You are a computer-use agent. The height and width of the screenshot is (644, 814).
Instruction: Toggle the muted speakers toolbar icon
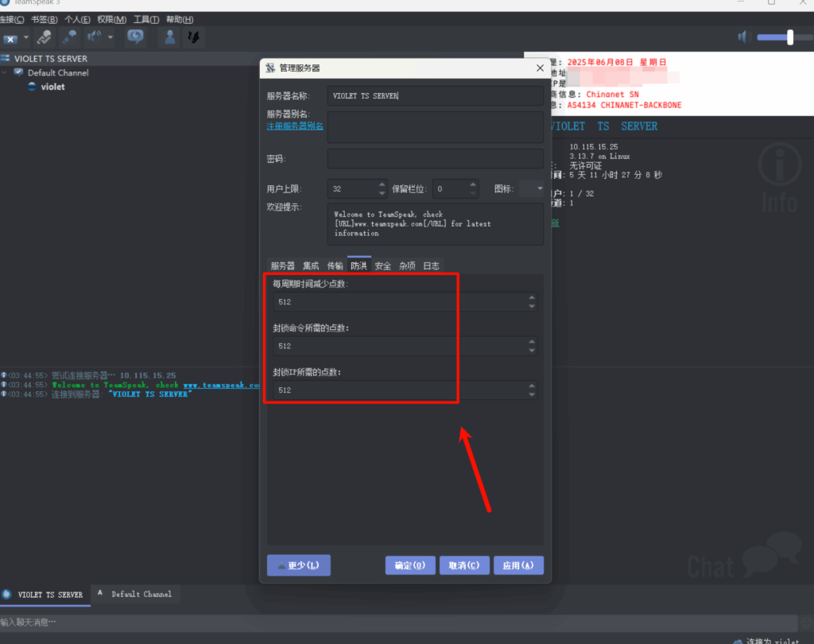[x=69, y=37]
